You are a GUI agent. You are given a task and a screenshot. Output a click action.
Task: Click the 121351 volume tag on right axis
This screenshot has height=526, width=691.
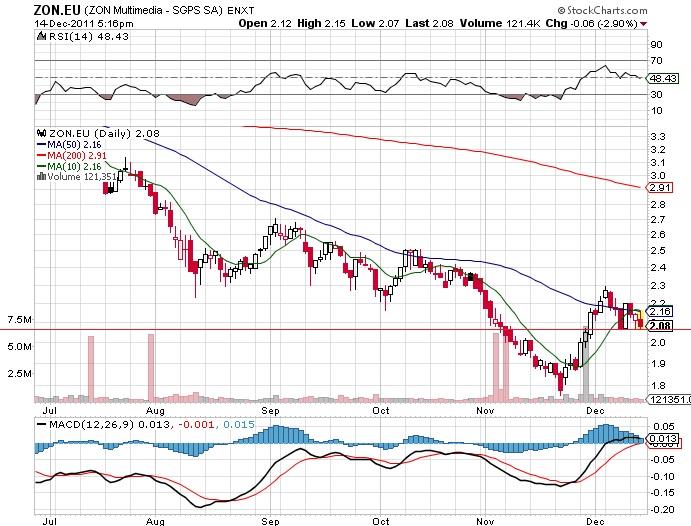pyautogui.click(x=670, y=399)
